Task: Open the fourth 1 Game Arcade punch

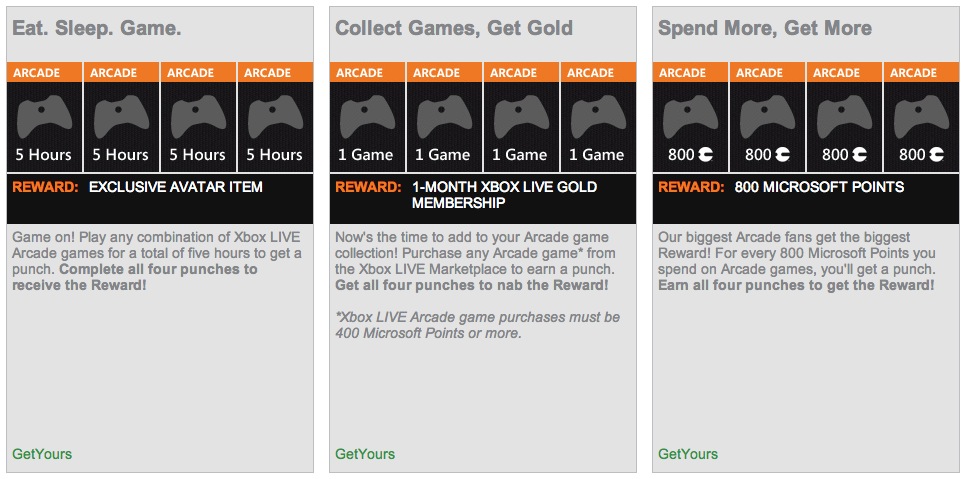Action: (598, 117)
